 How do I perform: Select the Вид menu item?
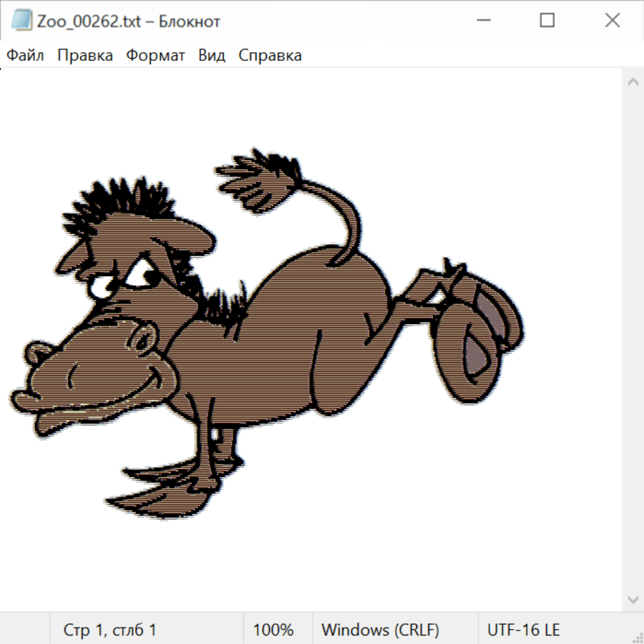212,56
